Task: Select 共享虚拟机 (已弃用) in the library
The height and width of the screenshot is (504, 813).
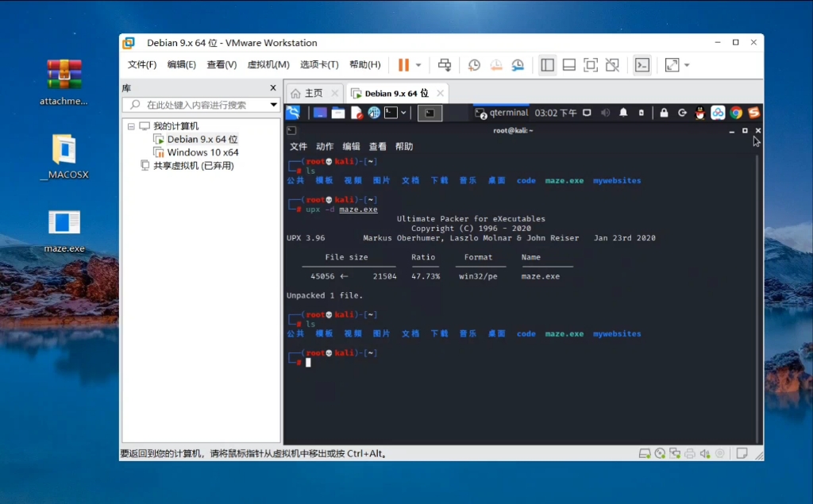Action: [x=187, y=165]
